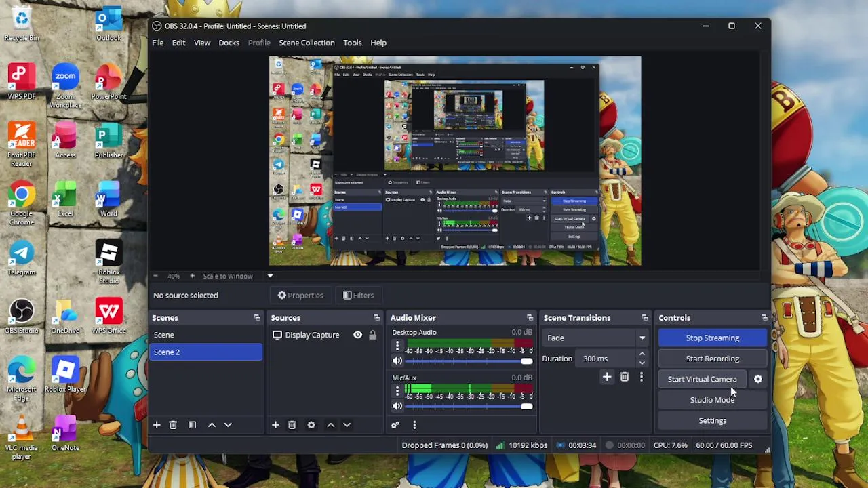Image resolution: width=868 pixels, height=488 pixels.
Task: Mute Desktop Audio speaker icon
Action: (x=397, y=361)
